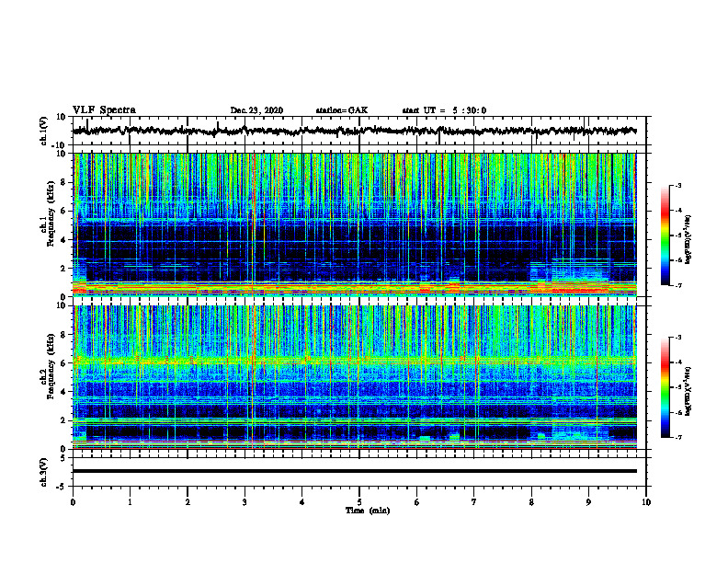Click the "Time (min)" axis title
728x563 pixels.
coord(368,511)
